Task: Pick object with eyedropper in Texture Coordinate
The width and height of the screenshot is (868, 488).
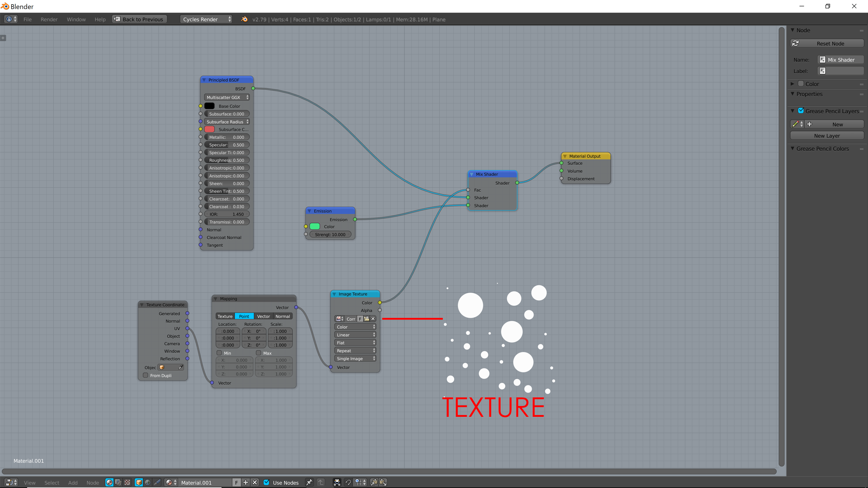Action: point(181,367)
